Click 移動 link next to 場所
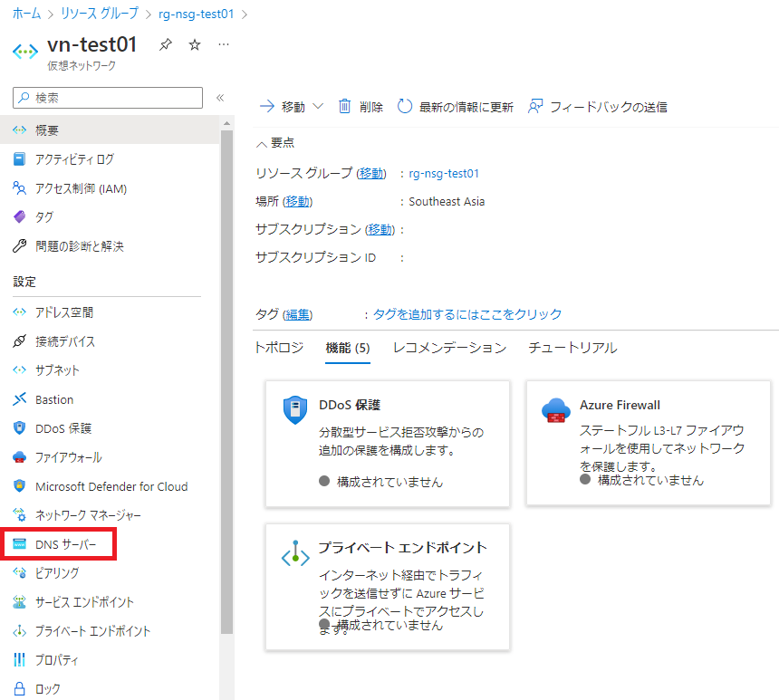Image resolution: width=779 pixels, height=700 pixels. (x=298, y=201)
